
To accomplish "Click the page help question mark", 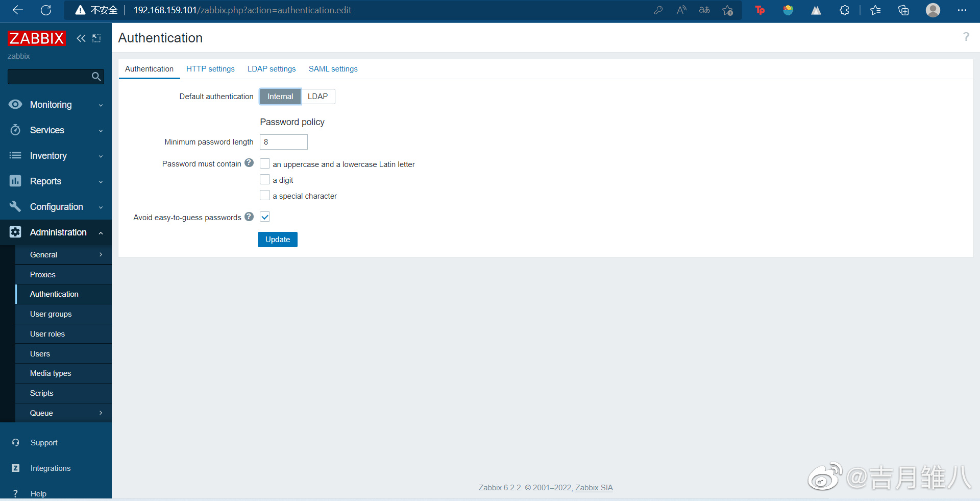I will pos(966,37).
